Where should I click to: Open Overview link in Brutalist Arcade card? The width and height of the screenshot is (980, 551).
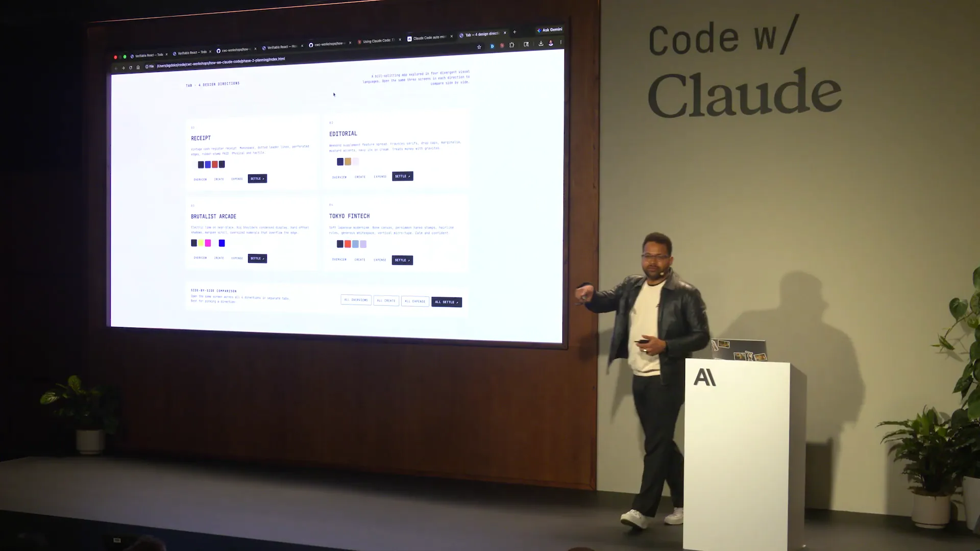(x=200, y=258)
